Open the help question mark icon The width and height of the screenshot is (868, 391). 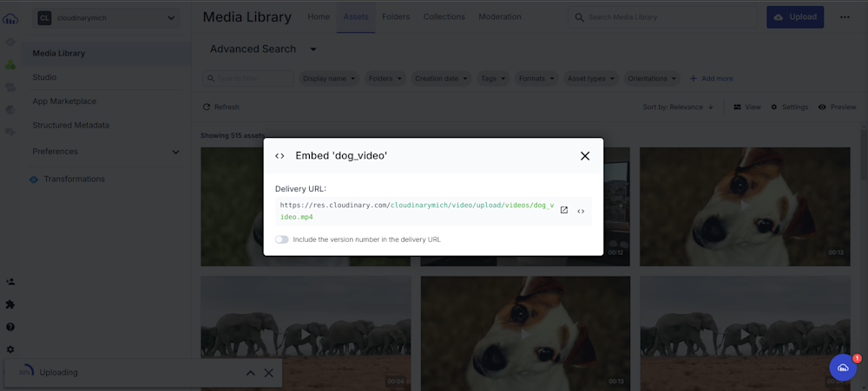point(10,327)
